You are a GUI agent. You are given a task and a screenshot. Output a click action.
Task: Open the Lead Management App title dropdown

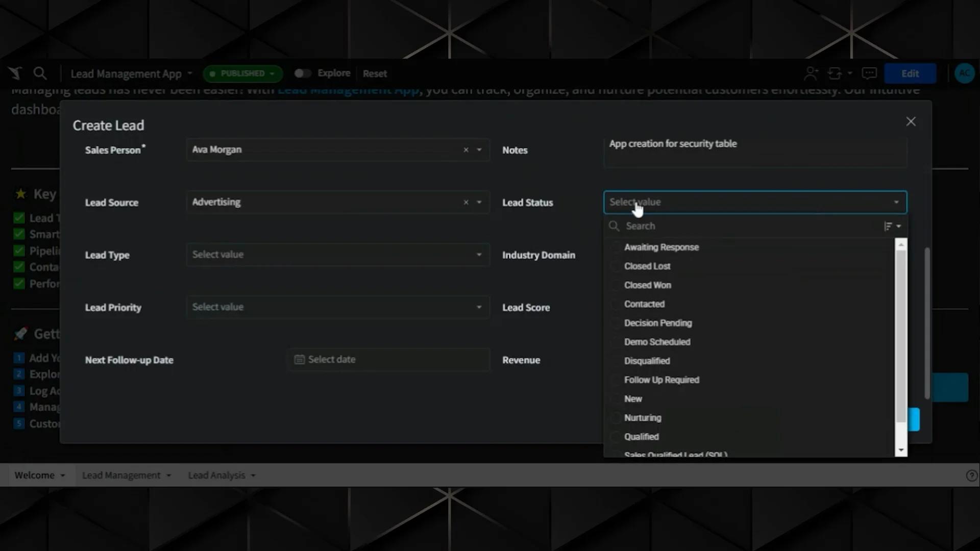tap(131, 74)
